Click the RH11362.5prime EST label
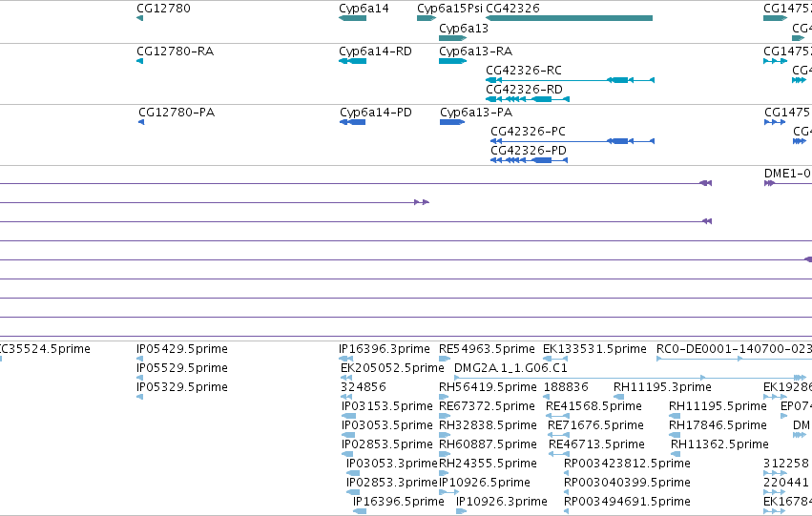 [719, 445]
